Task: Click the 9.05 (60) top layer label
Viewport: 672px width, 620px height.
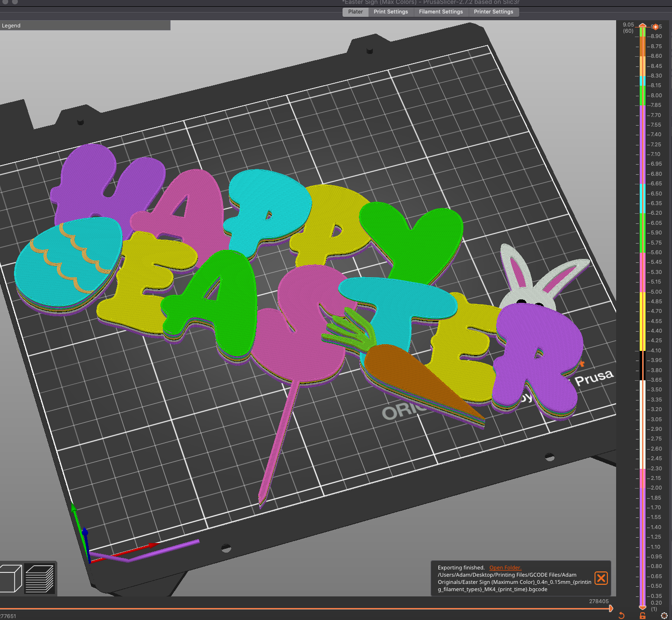Action: [628, 27]
